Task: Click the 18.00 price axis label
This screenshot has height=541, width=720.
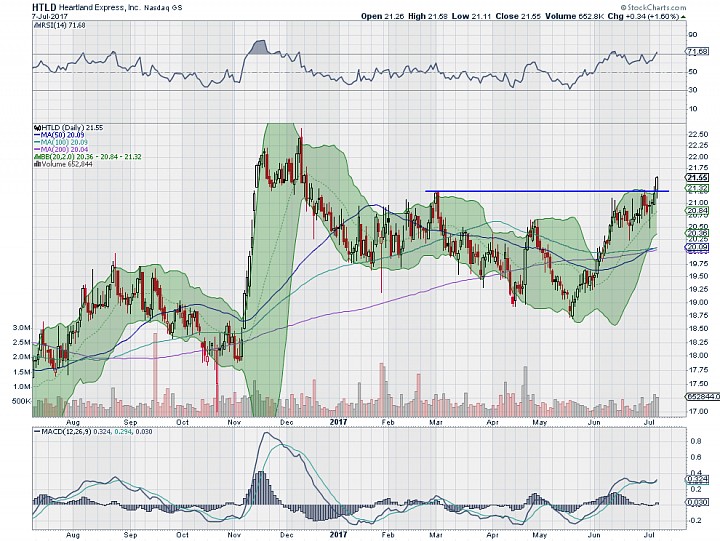Action: click(x=698, y=355)
